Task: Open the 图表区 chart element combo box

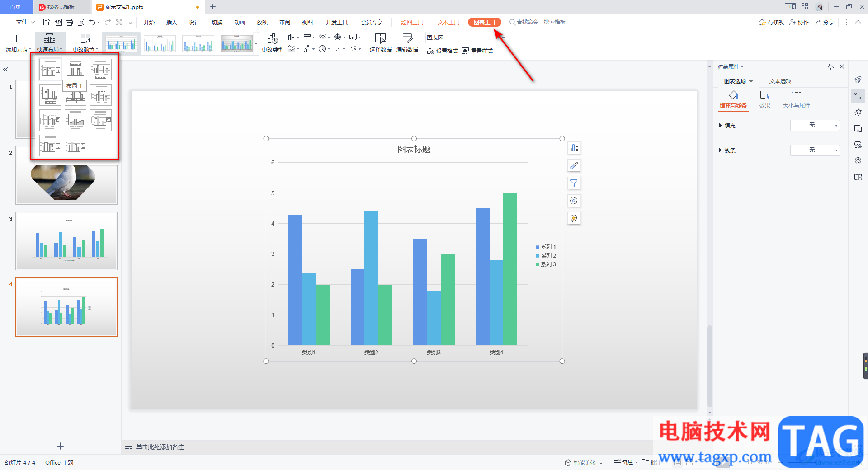Action: click(x=465, y=38)
